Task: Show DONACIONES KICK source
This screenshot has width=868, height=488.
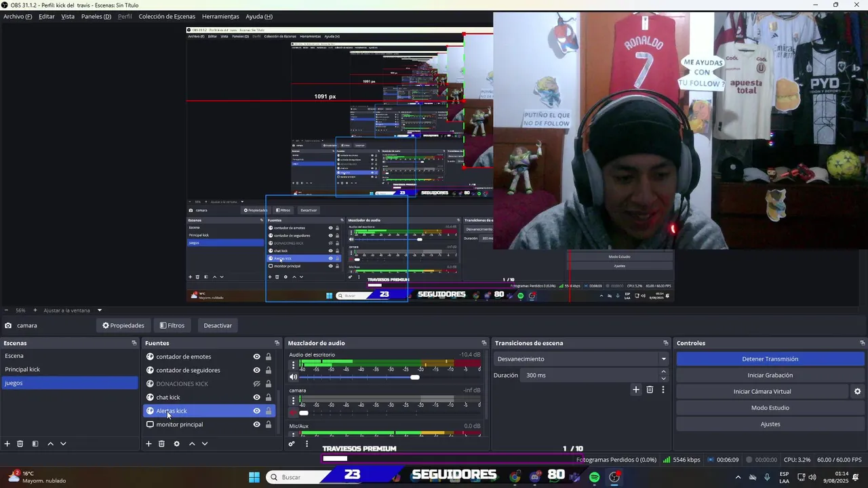Action: [256, 384]
